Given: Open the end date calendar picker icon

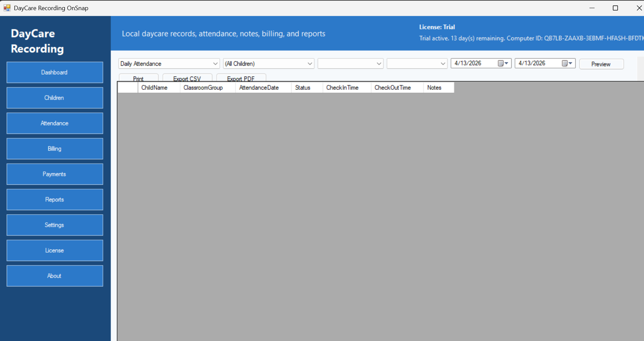Looking at the screenshot, I should click(567, 63).
